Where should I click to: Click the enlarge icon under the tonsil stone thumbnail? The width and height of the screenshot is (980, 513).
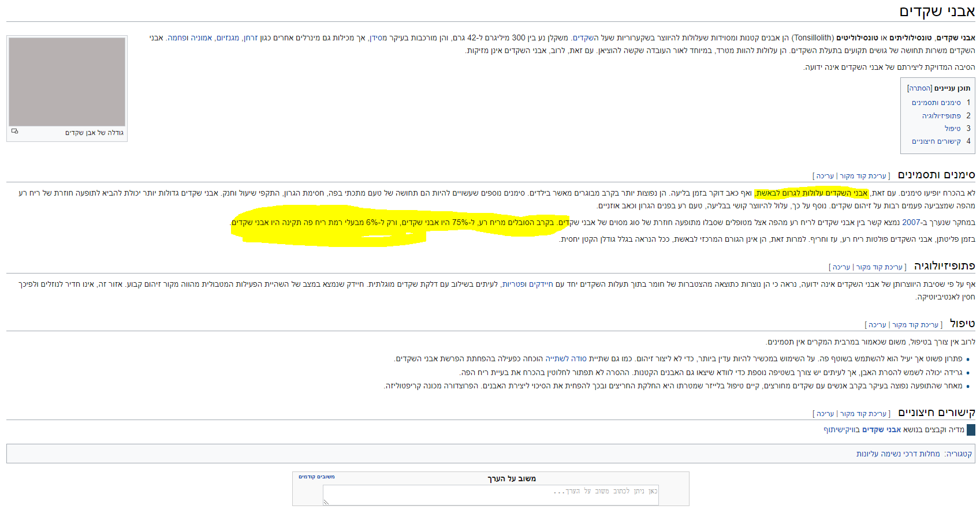point(14,131)
